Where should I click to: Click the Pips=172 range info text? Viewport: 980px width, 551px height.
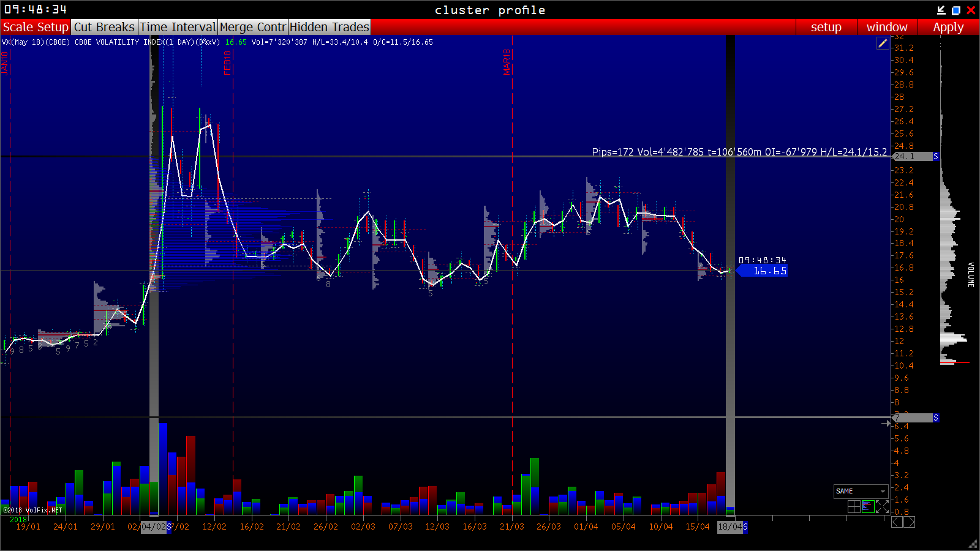(x=739, y=152)
